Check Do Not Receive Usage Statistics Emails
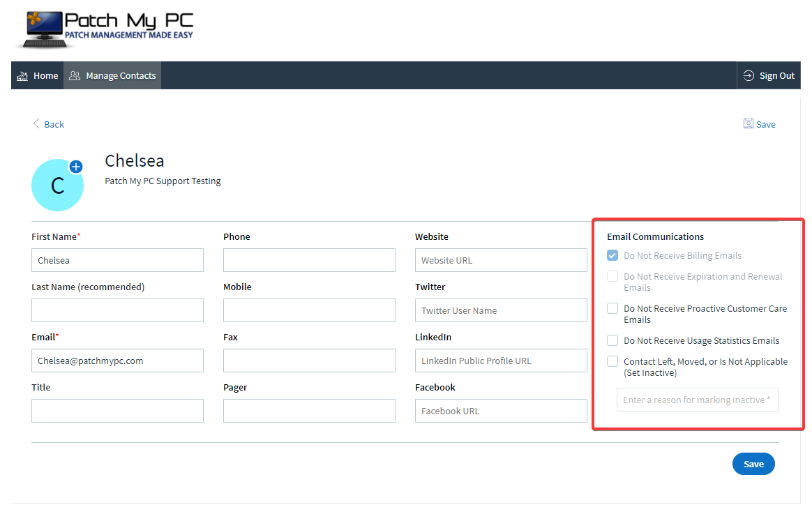The height and width of the screenshot is (507, 812). point(612,340)
